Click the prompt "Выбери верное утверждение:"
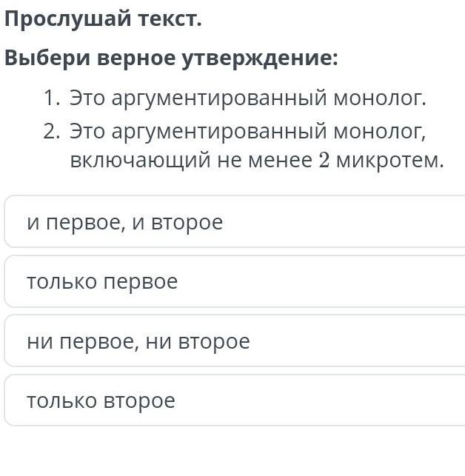Image resolution: width=465 pixels, height=476 pixels. point(171,58)
